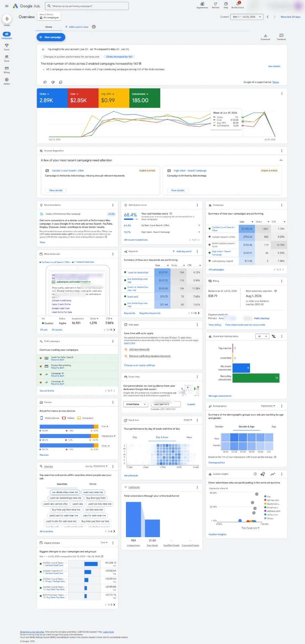Switch Auction insights to line chart view
Screen dimensions: 305x644
pos(273,474)
